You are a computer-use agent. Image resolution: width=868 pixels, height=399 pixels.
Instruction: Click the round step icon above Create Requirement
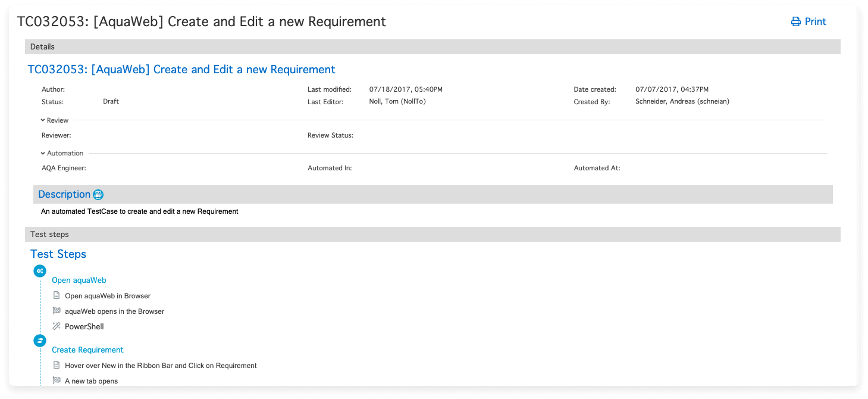[40, 341]
